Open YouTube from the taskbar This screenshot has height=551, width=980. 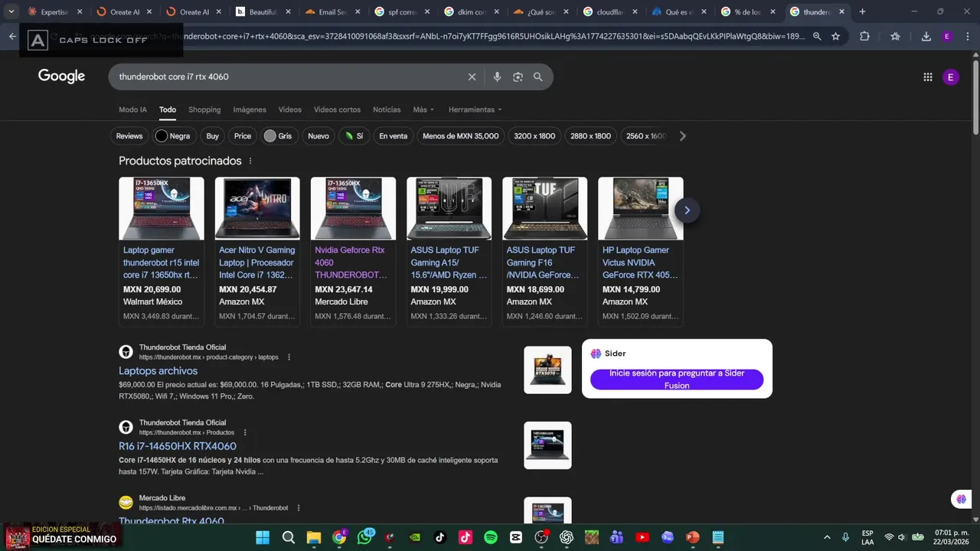pyautogui.click(x=642, y=537)
